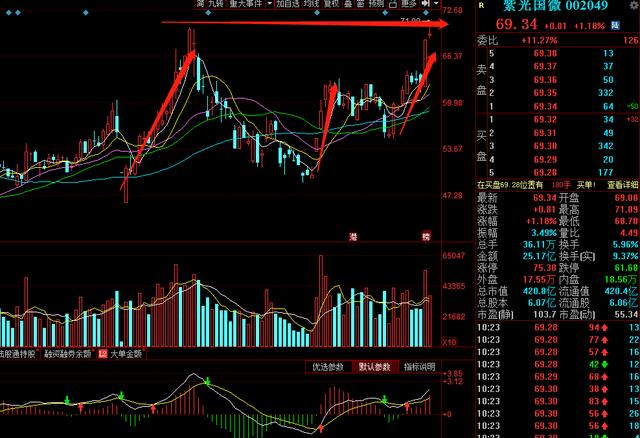Screen dimensions: 640x438
Task: Toggle the 均线 moving-average lines
Action: point(311,4)
